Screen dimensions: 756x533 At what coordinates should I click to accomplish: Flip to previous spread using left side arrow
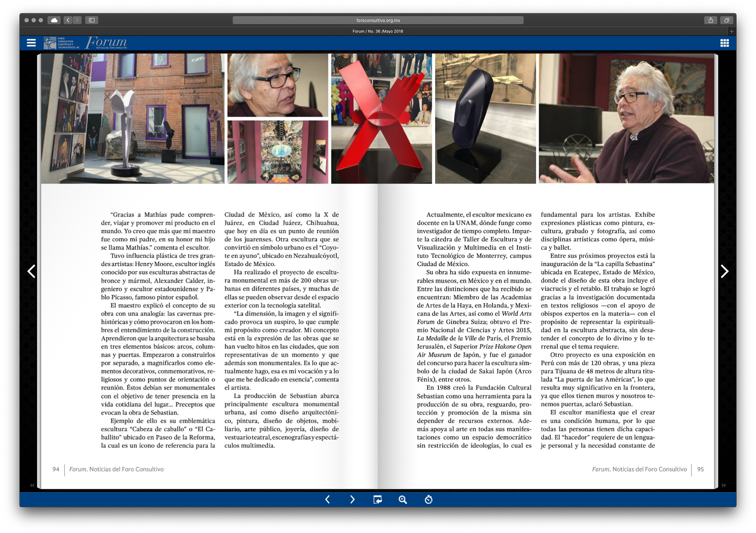coord(31,271)
